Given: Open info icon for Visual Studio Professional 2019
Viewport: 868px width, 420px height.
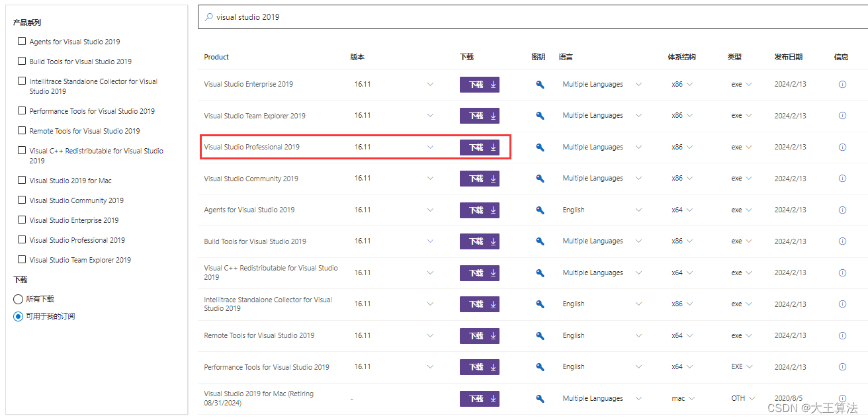Looking at the screenshot, I should pyautogui.click(x=842, y=147).
